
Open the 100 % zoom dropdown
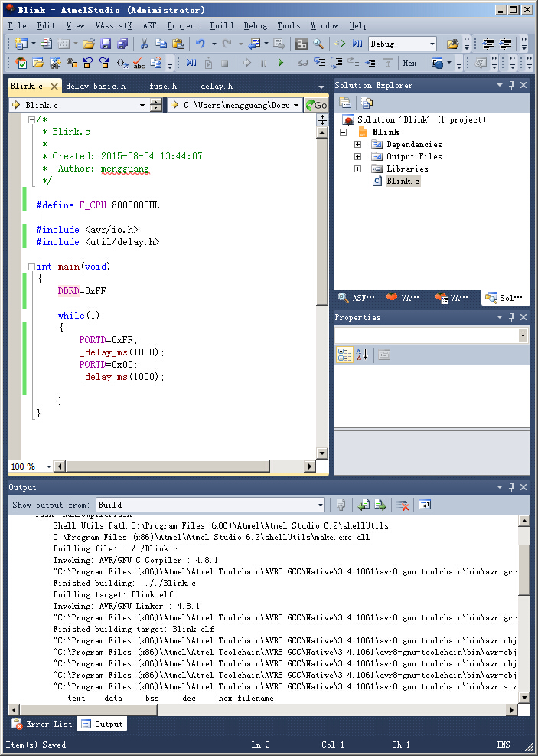coord(48,466)
